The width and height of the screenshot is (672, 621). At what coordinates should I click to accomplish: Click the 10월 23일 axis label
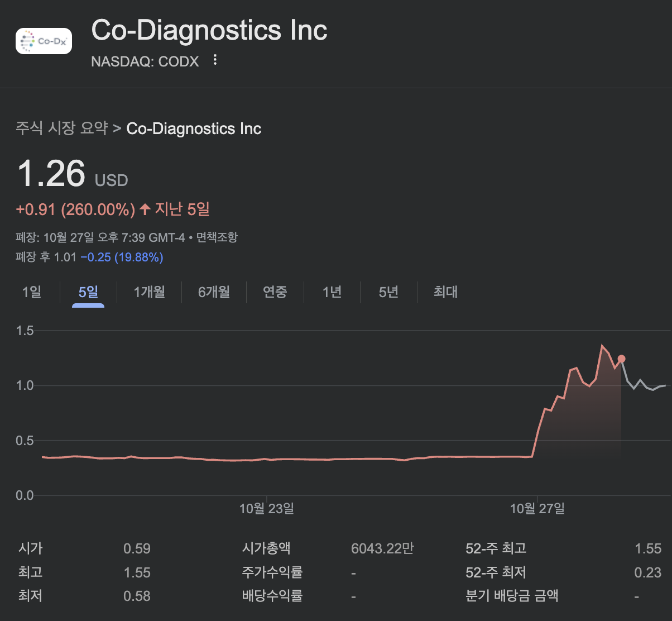pos(267,509)
